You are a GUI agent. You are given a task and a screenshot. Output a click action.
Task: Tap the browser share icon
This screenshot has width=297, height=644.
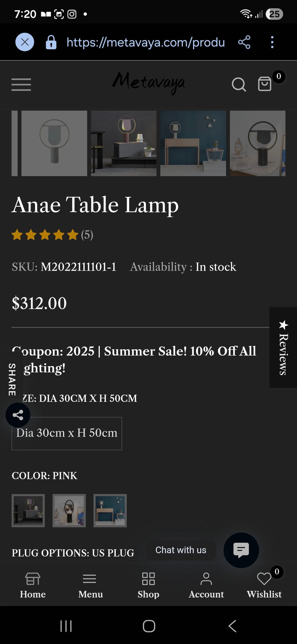244,42
